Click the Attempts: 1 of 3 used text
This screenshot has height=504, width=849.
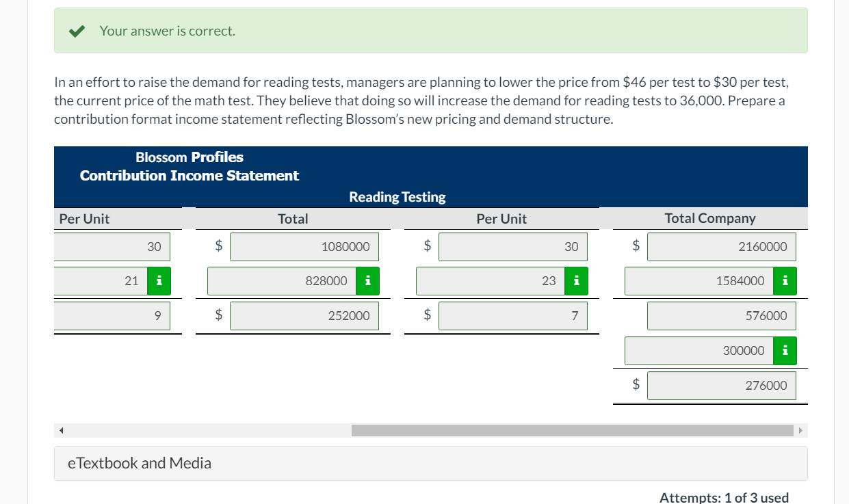coord(723,497)
